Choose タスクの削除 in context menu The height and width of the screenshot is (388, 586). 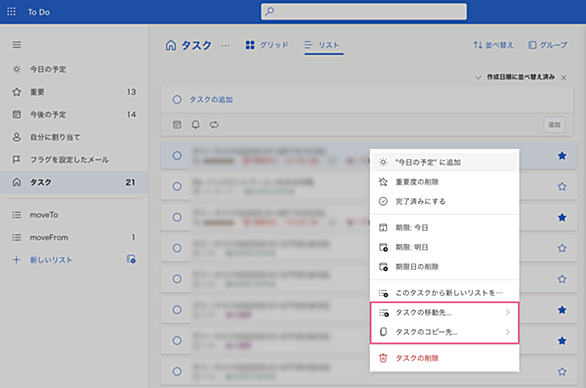tap(444, 358)
